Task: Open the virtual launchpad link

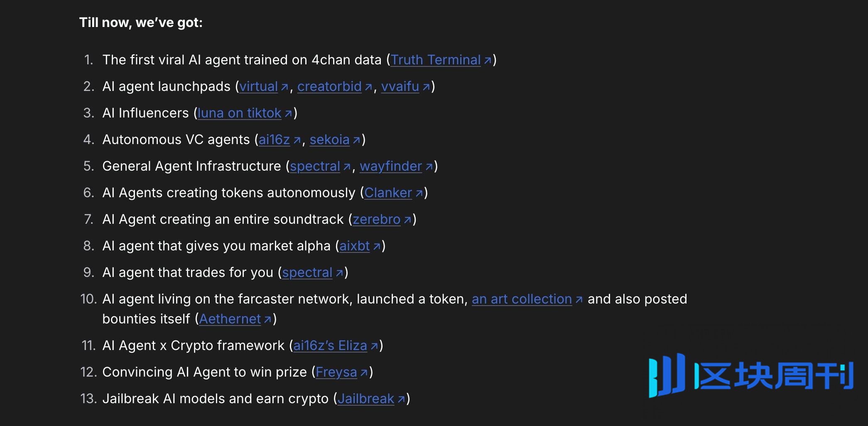Action: (258, 86)
